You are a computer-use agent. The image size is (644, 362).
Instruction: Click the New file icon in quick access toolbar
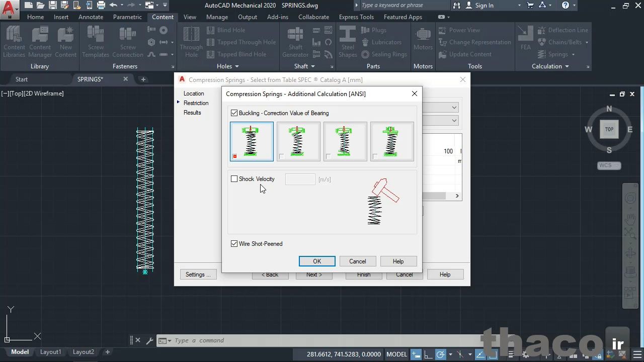coord(29,6)
